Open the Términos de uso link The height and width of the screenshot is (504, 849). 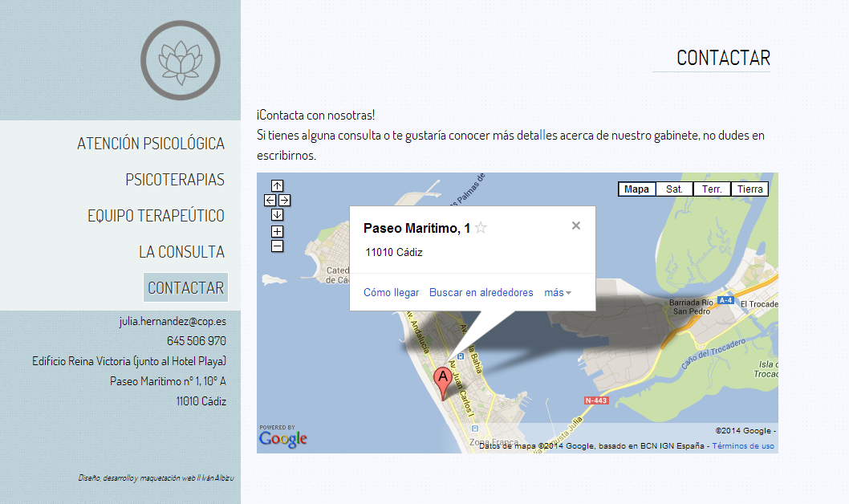[743, 446]
